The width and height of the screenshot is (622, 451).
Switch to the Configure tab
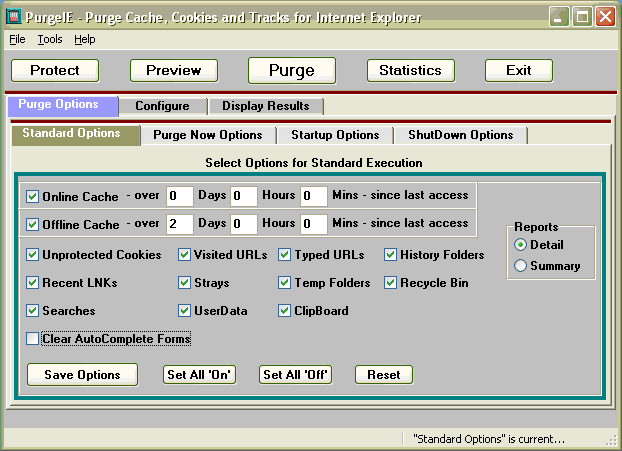tap(162, 106)
